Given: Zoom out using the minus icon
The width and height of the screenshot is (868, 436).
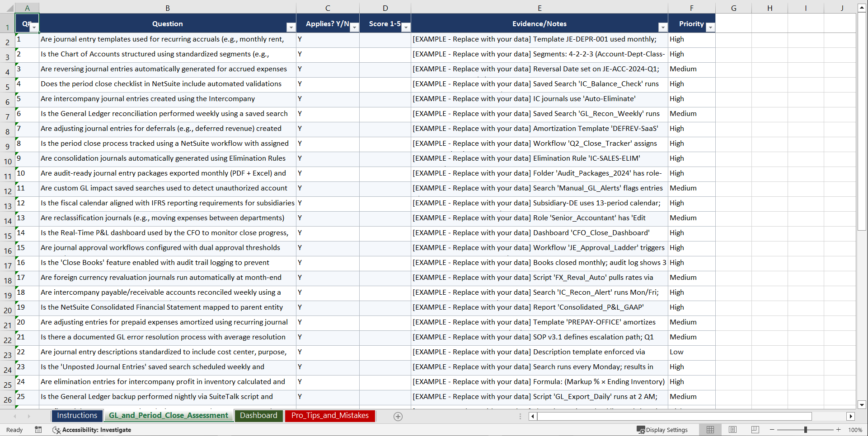Looking at the screenshot, I should point(772,430).
